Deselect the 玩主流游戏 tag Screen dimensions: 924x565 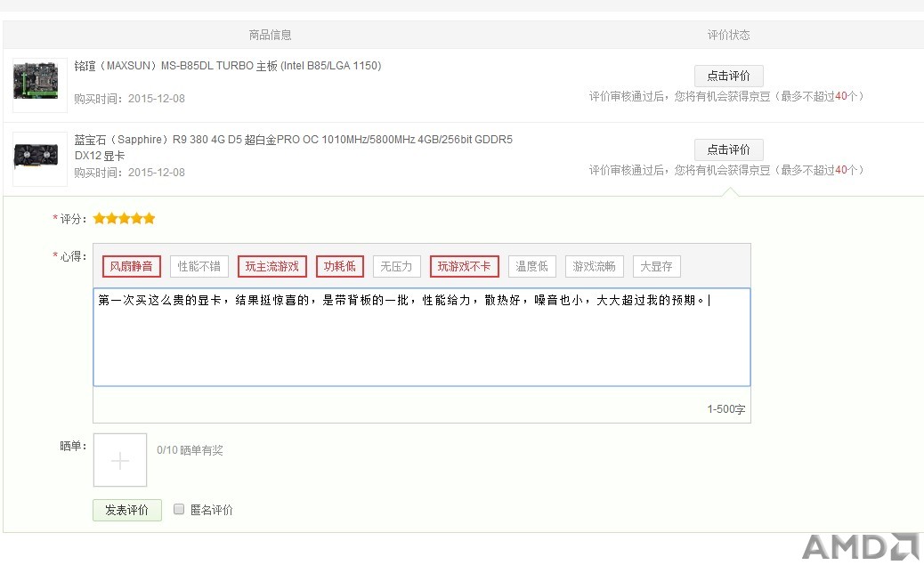click(x=272, y=266)
